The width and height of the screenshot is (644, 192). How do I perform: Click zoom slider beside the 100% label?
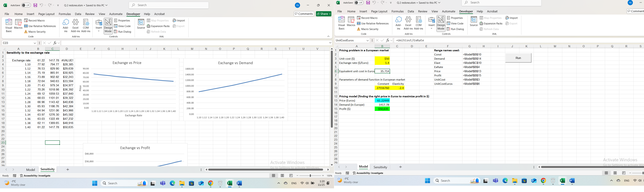point(310,176)
